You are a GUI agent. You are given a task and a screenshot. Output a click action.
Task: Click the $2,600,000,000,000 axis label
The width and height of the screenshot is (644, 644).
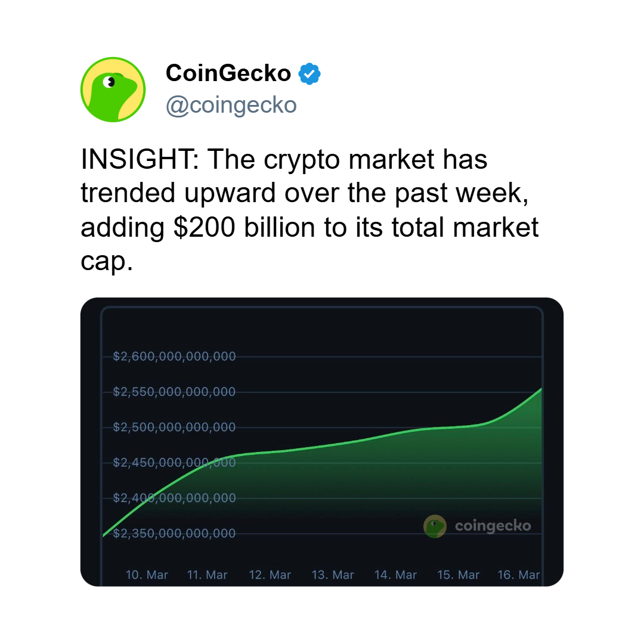click(174, 357)
